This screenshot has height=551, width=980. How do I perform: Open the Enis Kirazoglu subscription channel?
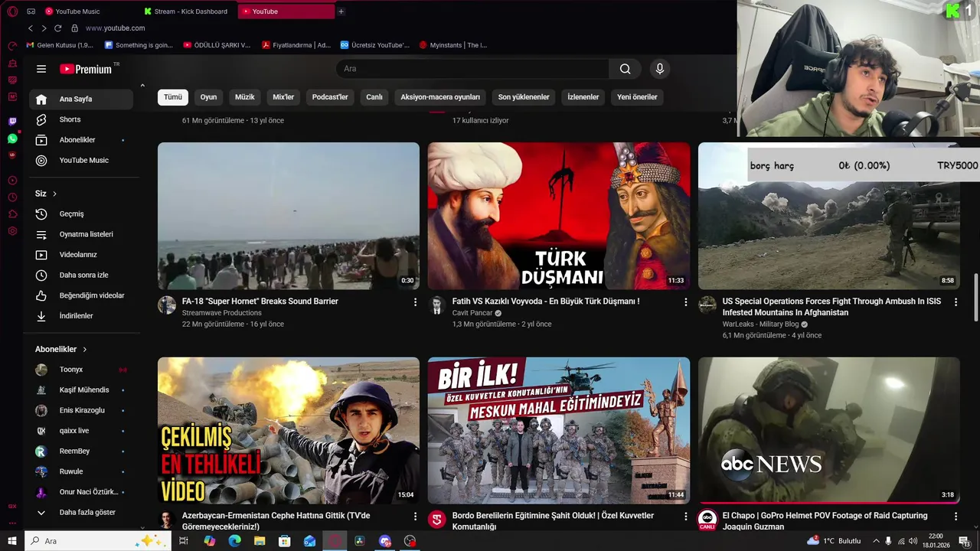81,410
